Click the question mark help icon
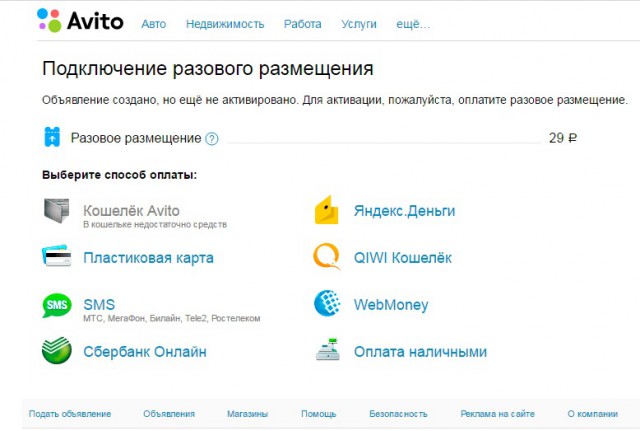The width and height of the screenshot is (640, 431). [211, 139]
